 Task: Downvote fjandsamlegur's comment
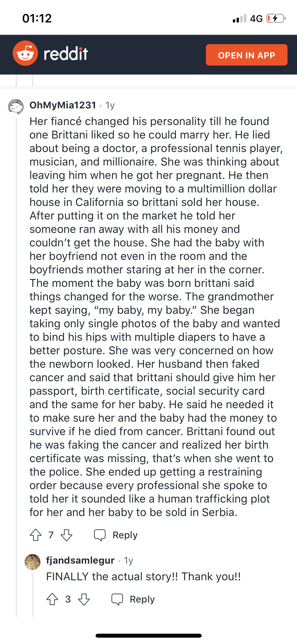coord(84,599)
